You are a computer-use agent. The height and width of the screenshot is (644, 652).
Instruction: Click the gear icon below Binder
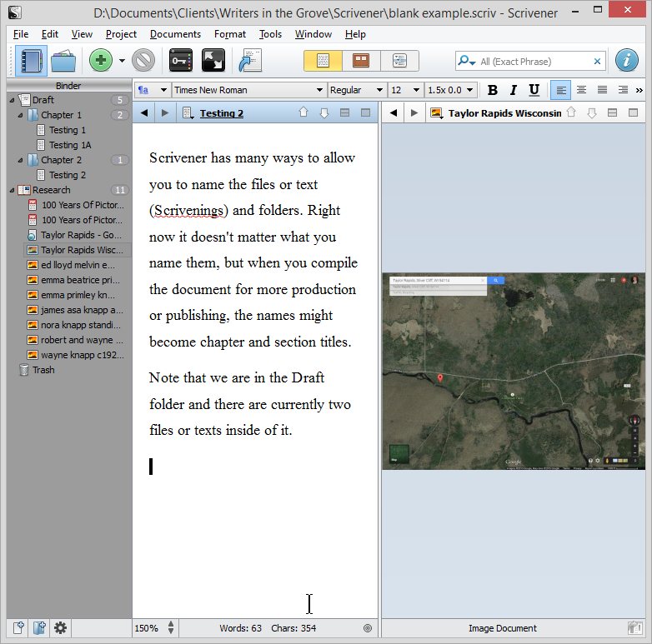(60, 628)
